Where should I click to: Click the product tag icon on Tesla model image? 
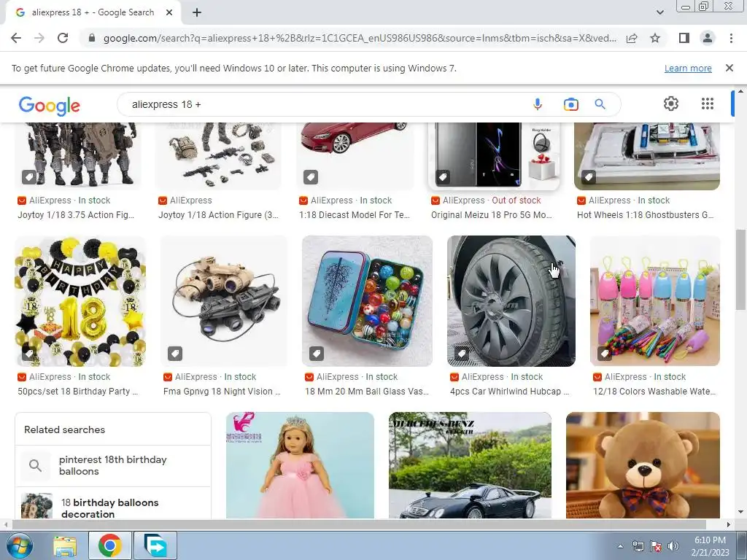tap(311, 177)
